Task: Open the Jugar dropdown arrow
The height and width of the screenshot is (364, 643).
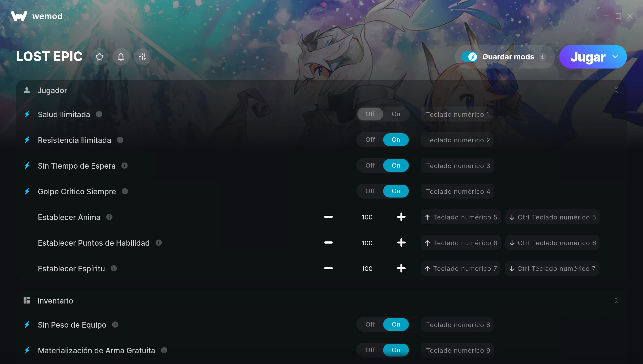Action: [x=615, y=57]
